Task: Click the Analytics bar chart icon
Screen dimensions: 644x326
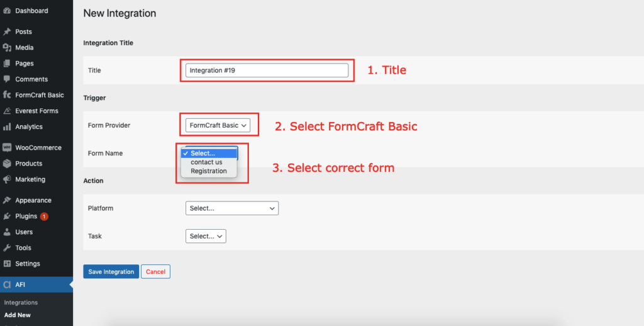Action: [x=6, y=126]
